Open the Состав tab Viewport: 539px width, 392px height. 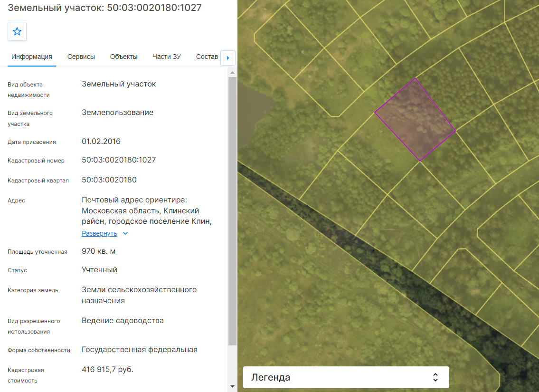207,57
